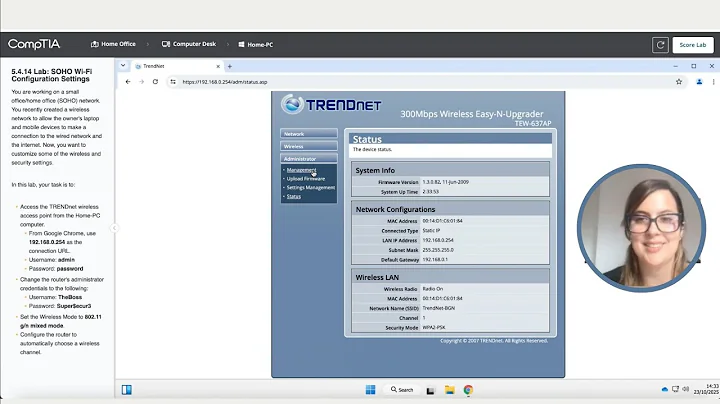Click the LAN IP Address value 192.168.0.254
The image size is (720, 404).
click(438, 240)
